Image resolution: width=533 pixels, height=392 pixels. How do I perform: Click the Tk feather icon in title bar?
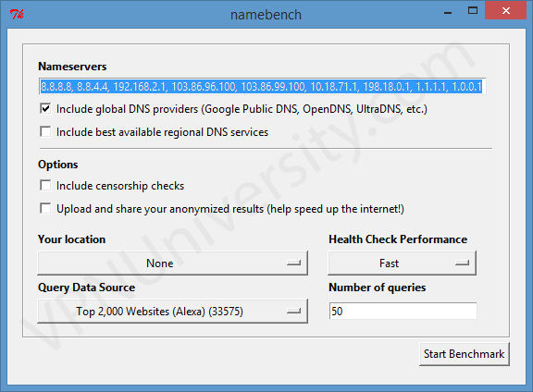tap(17, 14)
